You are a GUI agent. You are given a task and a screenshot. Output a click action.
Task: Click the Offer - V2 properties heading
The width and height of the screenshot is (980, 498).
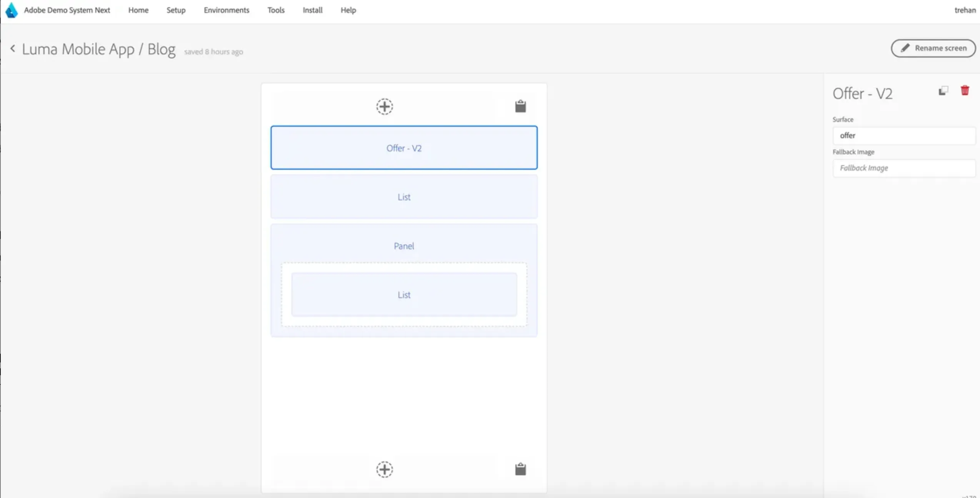click(862, 94)
